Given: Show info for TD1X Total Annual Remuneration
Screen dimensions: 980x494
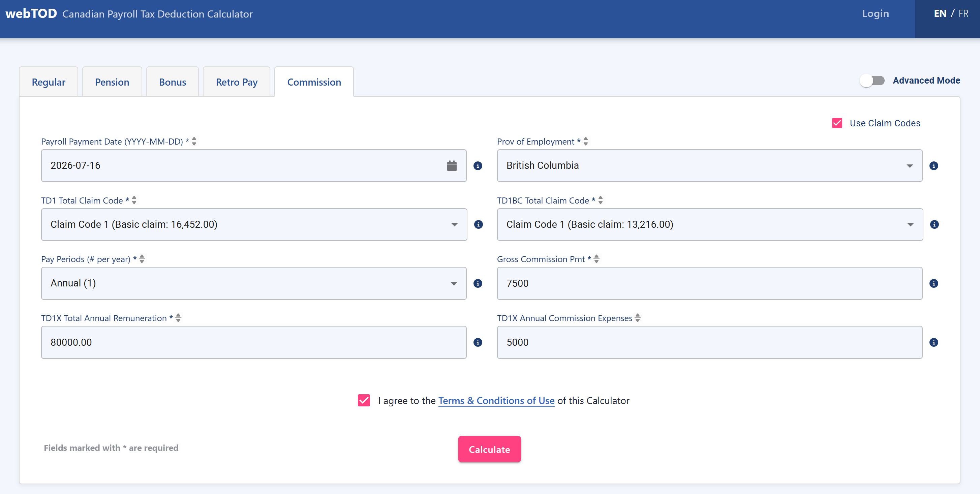Looking at the screenshot, I should [478, 342].
